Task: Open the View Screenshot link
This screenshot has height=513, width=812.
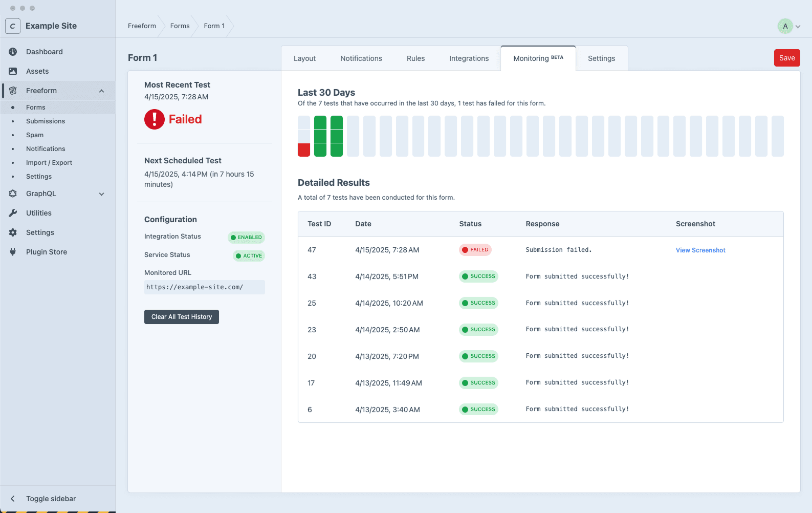Action: 700,250
